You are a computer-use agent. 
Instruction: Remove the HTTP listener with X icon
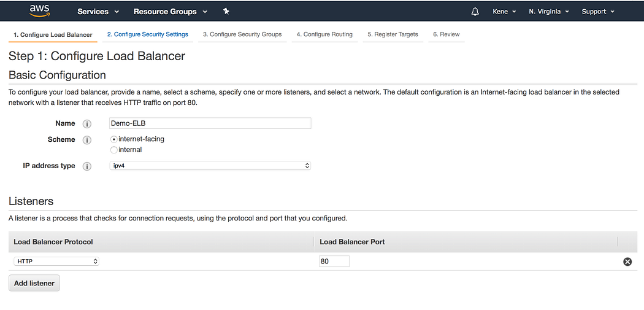627,262
